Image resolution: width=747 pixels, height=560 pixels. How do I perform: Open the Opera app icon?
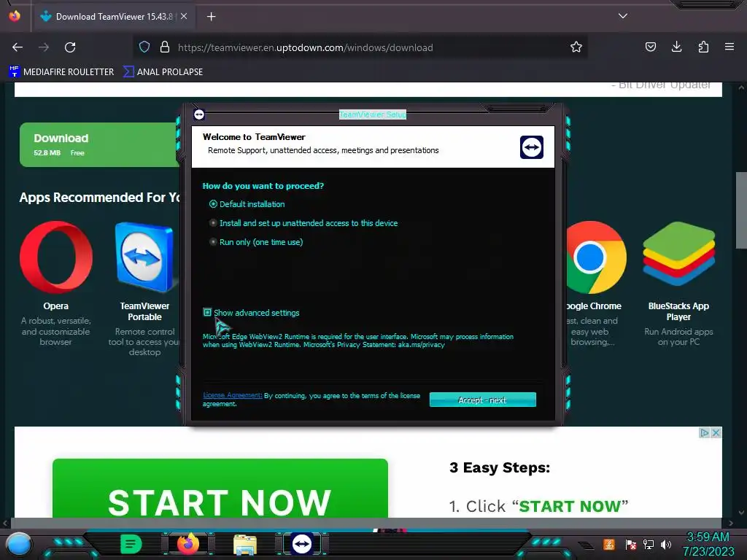[56, 257]
